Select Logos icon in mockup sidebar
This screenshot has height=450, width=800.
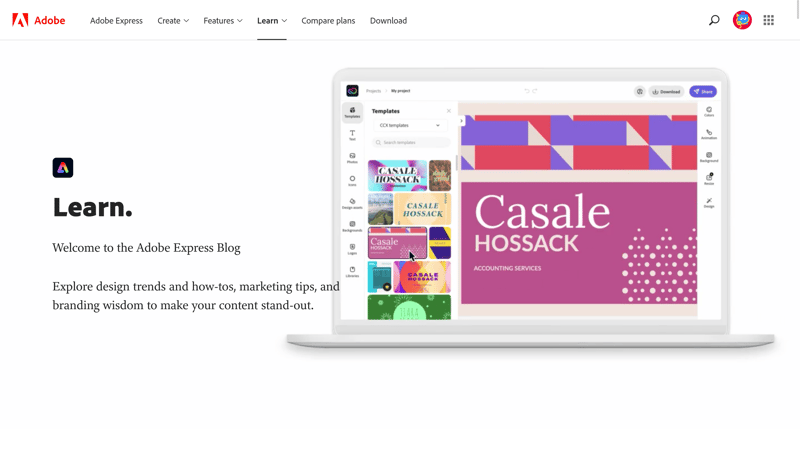click(352, 249)
